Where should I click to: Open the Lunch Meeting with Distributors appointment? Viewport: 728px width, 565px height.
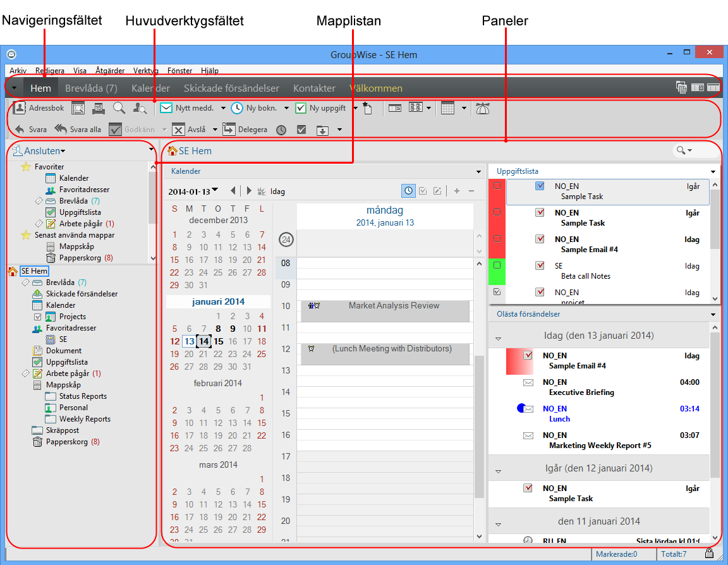385,354
